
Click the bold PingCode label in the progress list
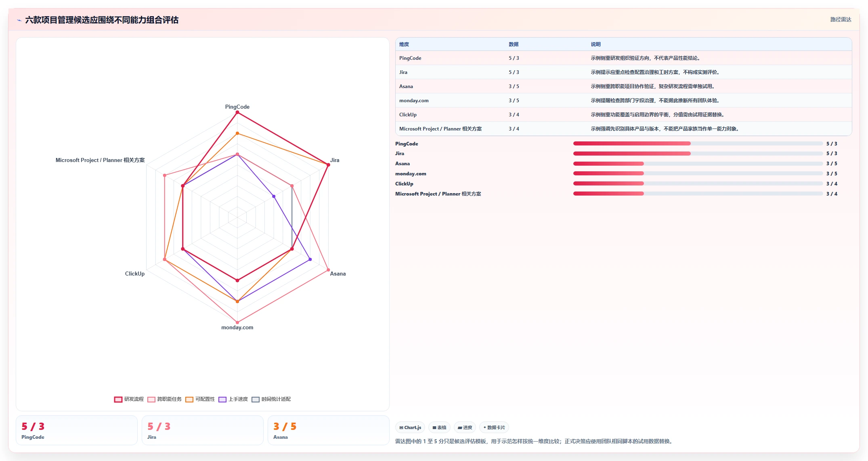point(407,144)
